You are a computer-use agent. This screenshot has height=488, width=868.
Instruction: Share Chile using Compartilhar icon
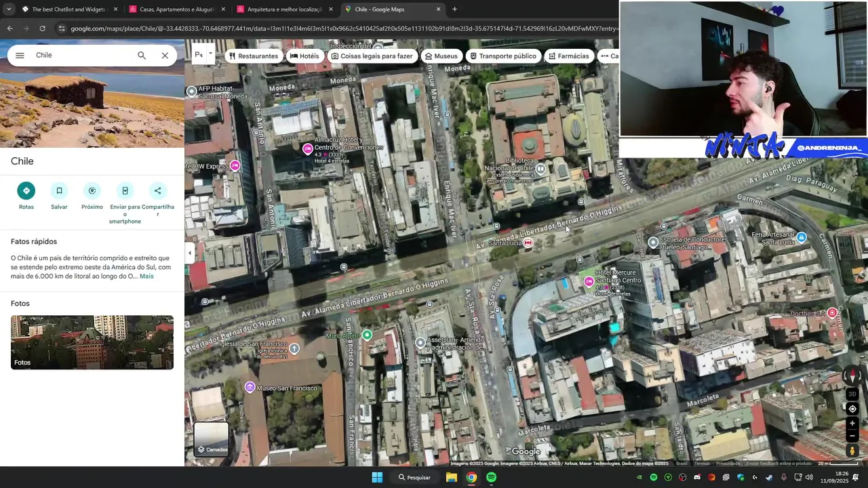point(158,190)
